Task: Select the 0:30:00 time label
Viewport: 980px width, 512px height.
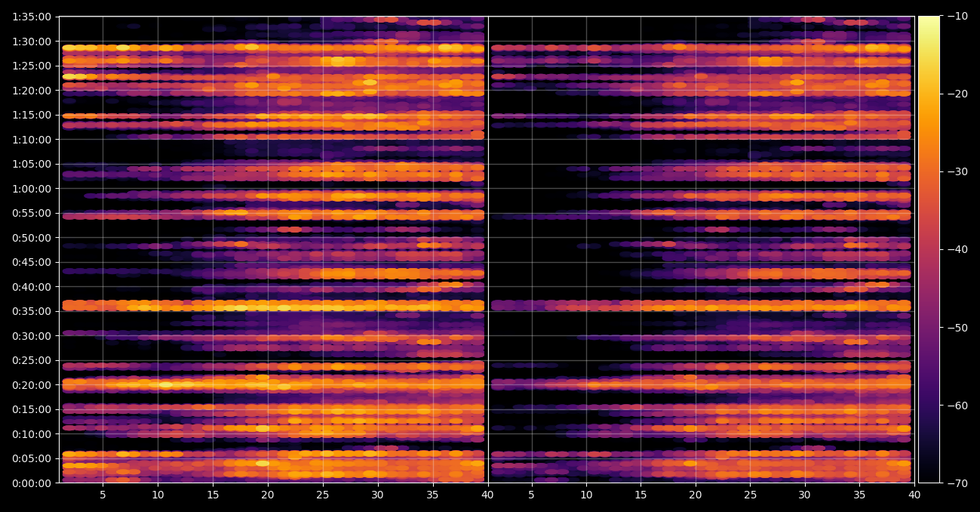Action: (x=32, y=335)
